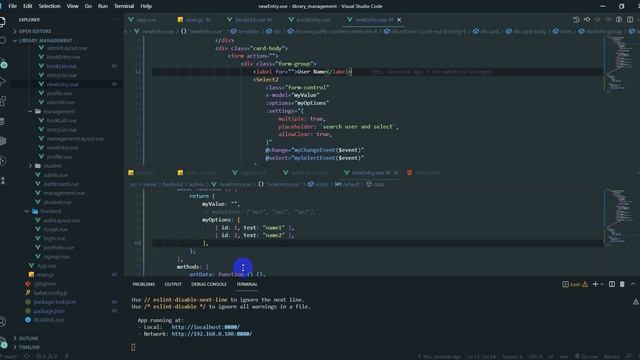This screenshot has height=360, width=640.
Task: Open the Help menu
Action: (146, 6)
